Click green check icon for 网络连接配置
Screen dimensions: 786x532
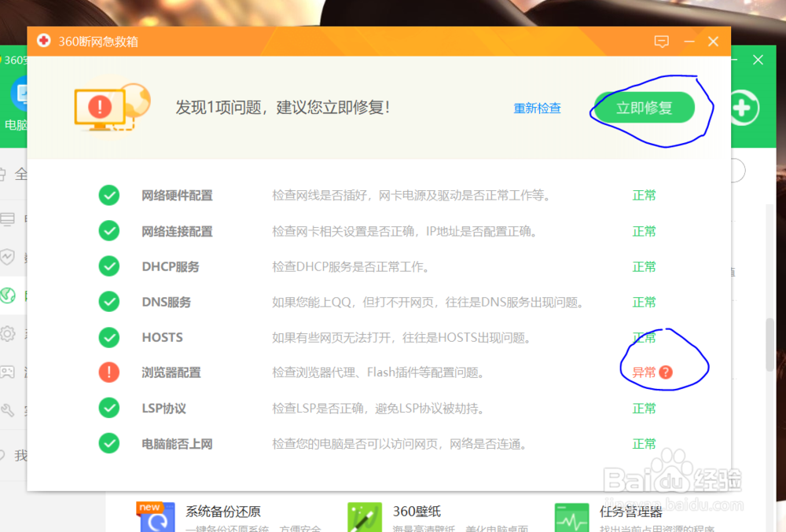pyautogui.click(x=108, y=231)
